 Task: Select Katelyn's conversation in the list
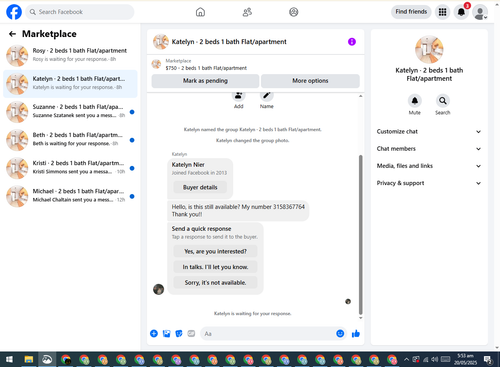click(70, 83)
